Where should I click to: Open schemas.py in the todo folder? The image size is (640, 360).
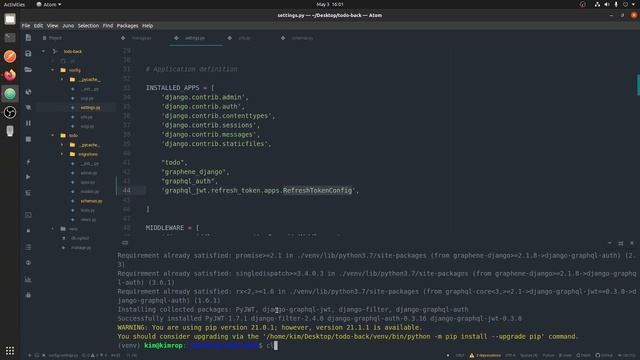point(91,201)
